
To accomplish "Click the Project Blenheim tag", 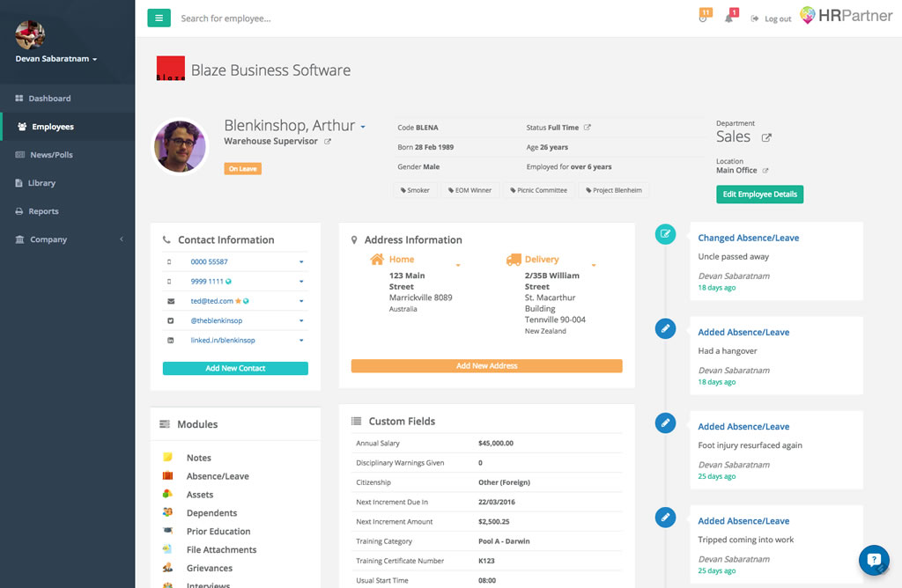I will pyautogui.click(x=614, y=190).
